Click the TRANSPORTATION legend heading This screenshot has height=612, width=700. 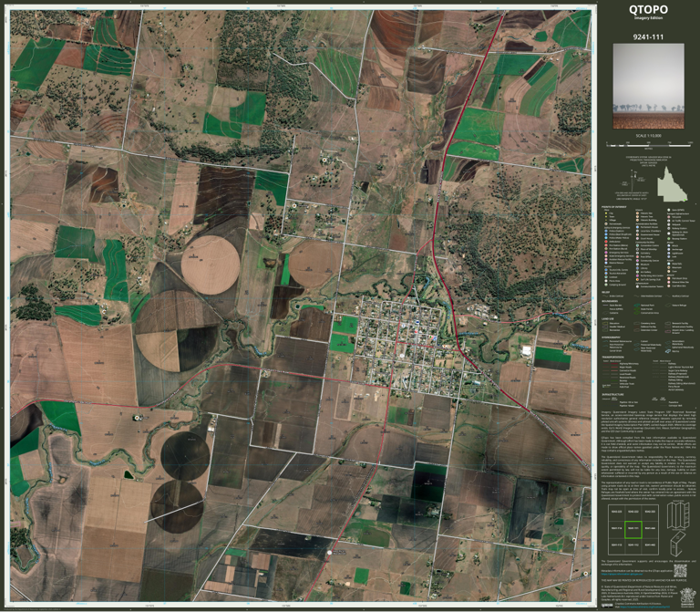pos(612,357)
